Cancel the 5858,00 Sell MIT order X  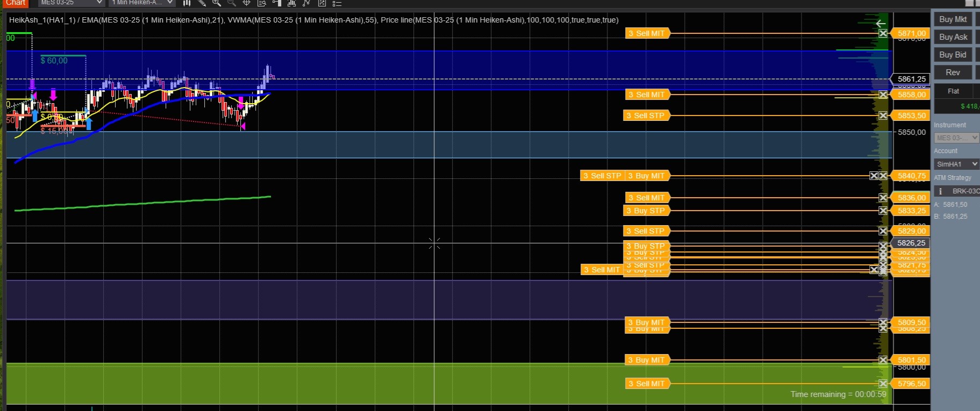tap(883, 95)
